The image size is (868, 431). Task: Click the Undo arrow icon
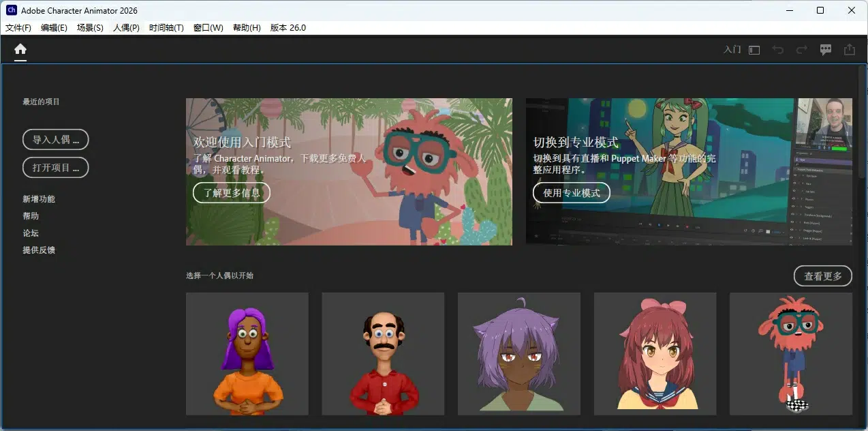coord(778,49)
